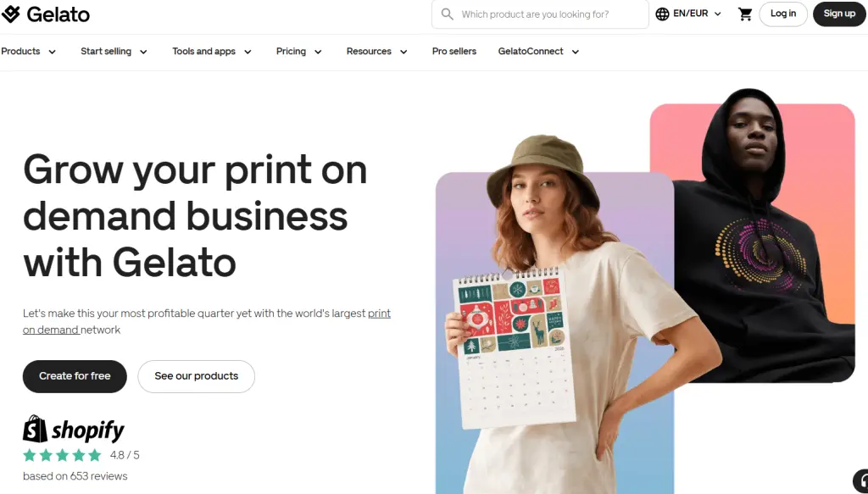Click the Shopify bag logo
Screen dimensions: 868x494
point(35,429)
